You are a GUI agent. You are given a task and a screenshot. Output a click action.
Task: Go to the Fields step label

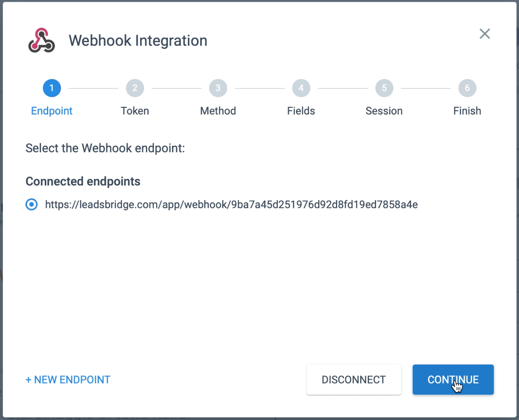click(301, 111)
